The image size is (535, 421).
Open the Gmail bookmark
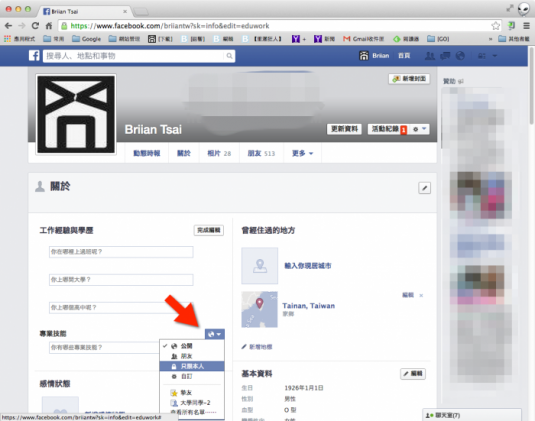pyautogui.click(x=364, y=39)
